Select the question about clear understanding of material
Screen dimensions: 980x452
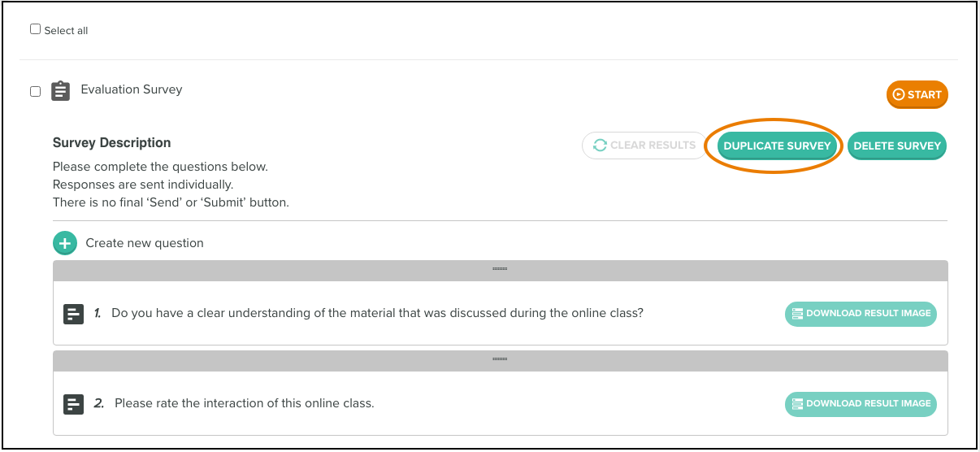[377, 313]
